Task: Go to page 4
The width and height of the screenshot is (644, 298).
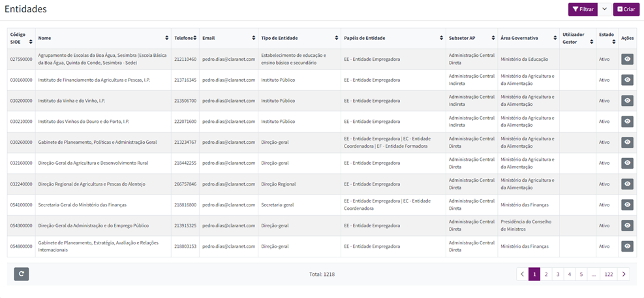Action: click(x=570, y=274)
